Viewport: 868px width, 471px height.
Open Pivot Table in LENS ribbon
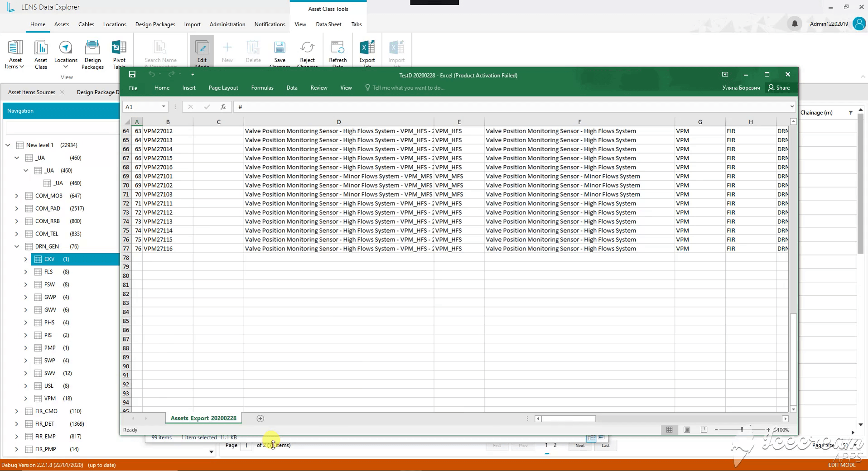[x=119, y=53]
